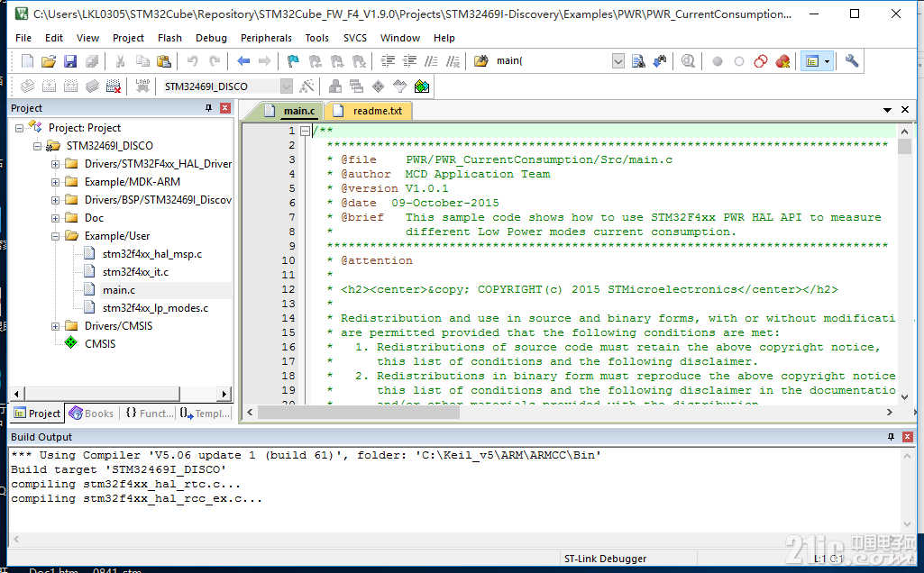924x573 pixels.
Task: Click the Redo arrow icon
Action: coord(215,60)
